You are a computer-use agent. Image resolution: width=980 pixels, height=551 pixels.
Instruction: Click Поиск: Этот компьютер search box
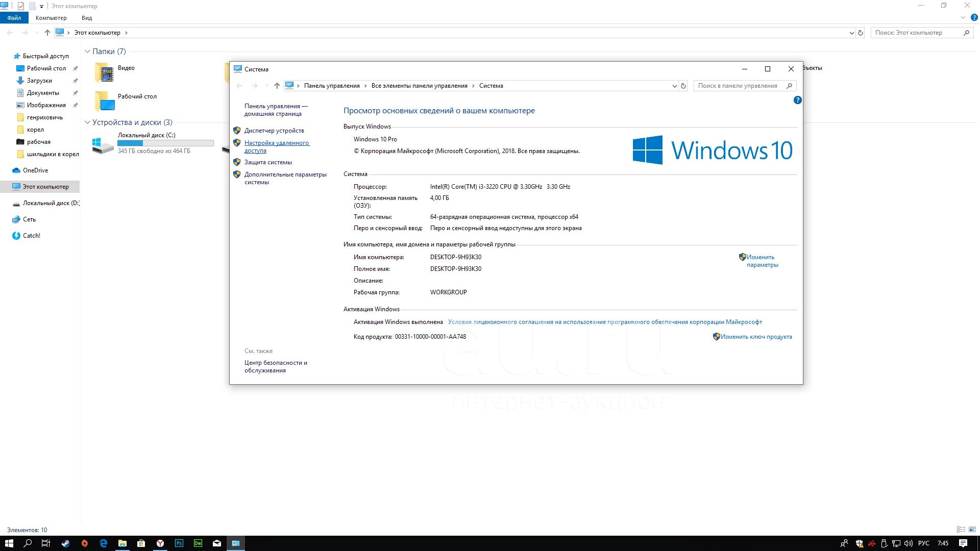point(922,33)
